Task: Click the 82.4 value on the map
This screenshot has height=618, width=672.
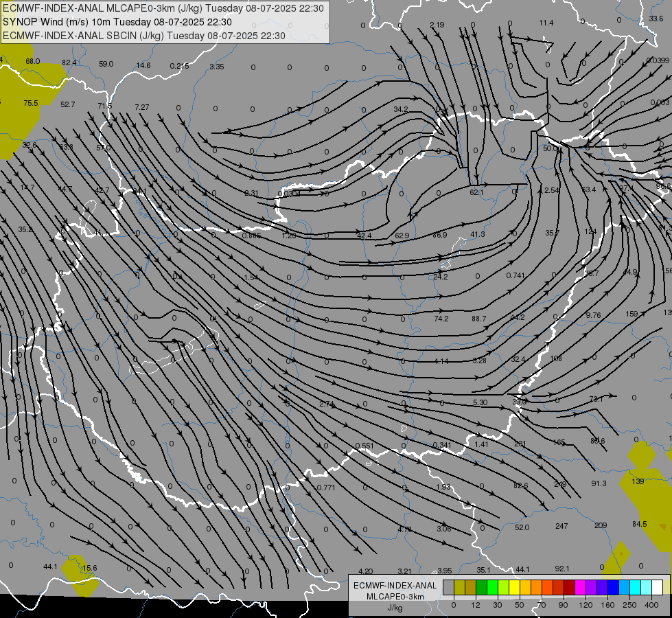Action: 69,62
